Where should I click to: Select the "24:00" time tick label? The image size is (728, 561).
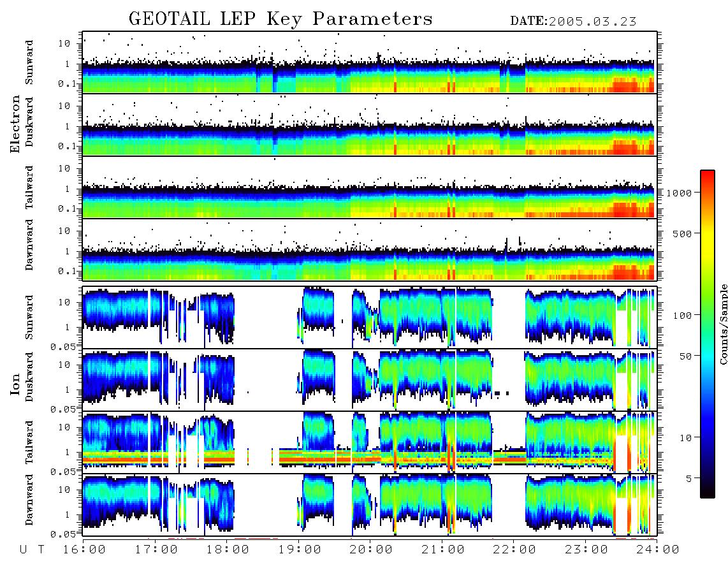coord(658,550)
